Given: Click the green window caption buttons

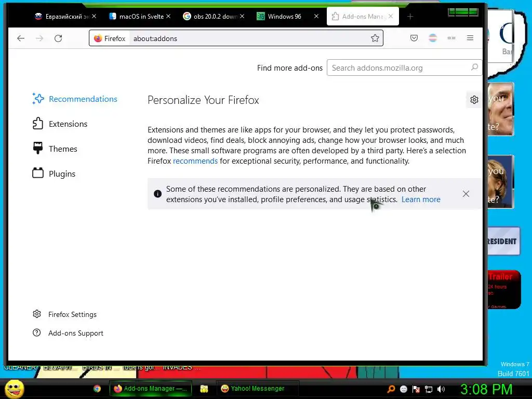Looking at the screenshot, I should tap(463, 12).
